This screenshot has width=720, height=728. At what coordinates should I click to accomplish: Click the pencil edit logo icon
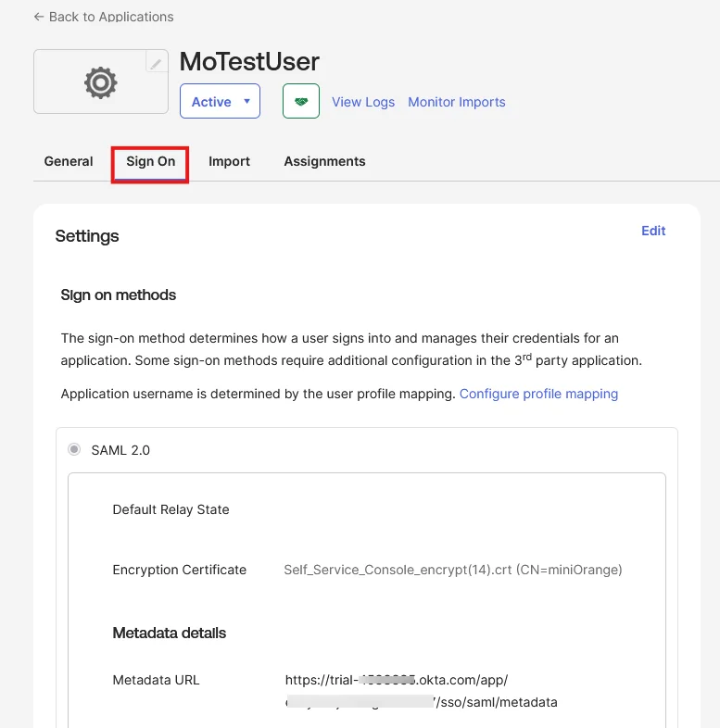(x=156, y=62)
